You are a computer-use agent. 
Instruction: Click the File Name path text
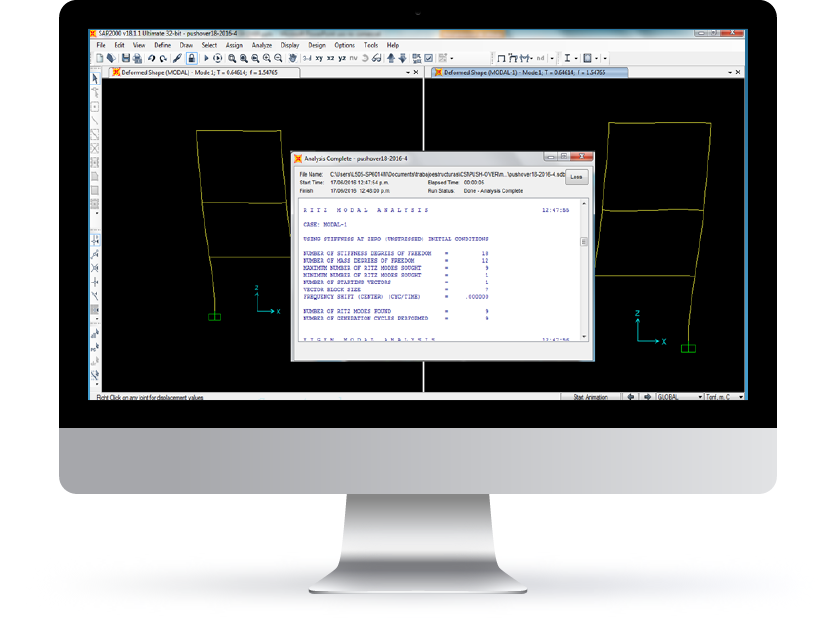447,174
